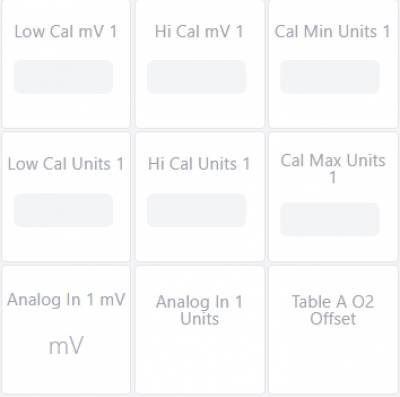Select the Hi Cal mV 1 title text
The width and height of the screenshot is (400, 397).
pyautogui.click(x=199, y=32)
